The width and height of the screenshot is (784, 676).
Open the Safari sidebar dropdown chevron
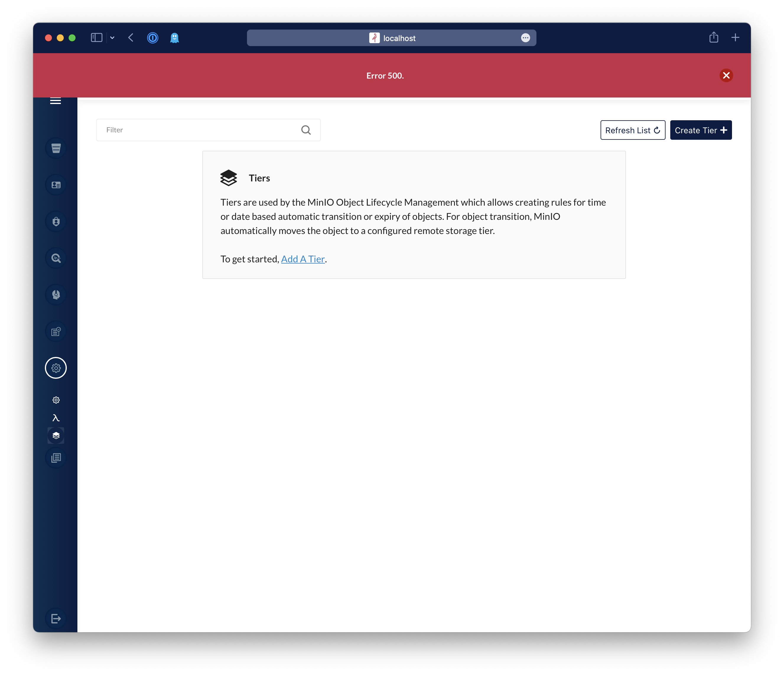coord(112,38)
